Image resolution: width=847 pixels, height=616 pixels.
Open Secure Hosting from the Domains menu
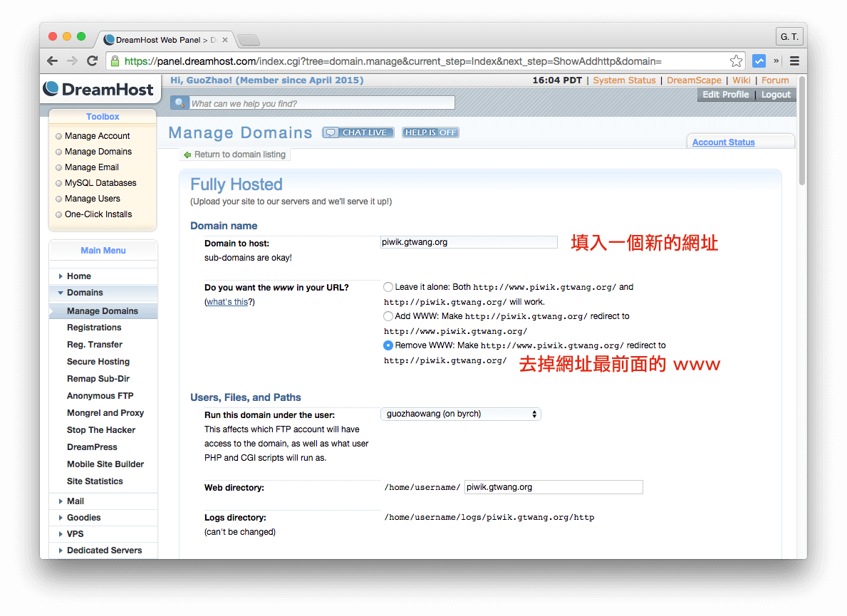click(98, 362)
